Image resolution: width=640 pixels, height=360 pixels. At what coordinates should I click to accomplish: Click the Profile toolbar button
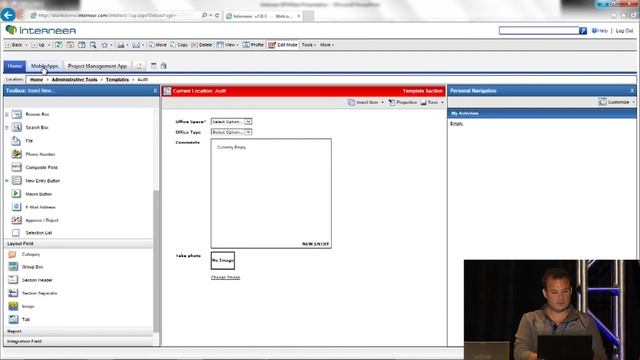click(253, 45)
